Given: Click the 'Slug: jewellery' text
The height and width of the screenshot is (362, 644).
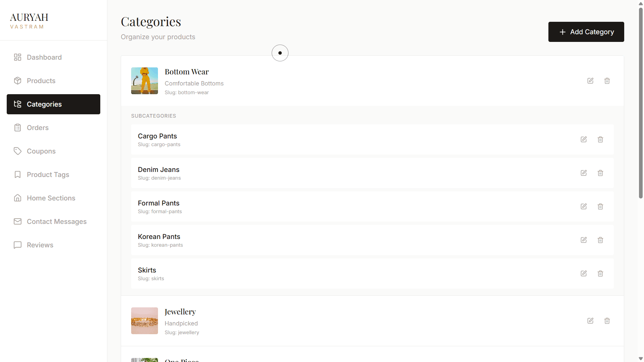Looking at the screenshot, I should point(182,333).
